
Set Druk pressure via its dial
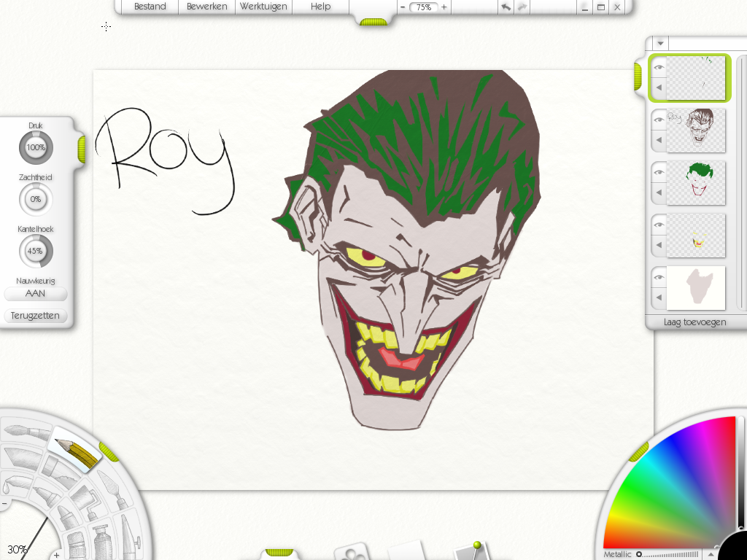(35, 147)
